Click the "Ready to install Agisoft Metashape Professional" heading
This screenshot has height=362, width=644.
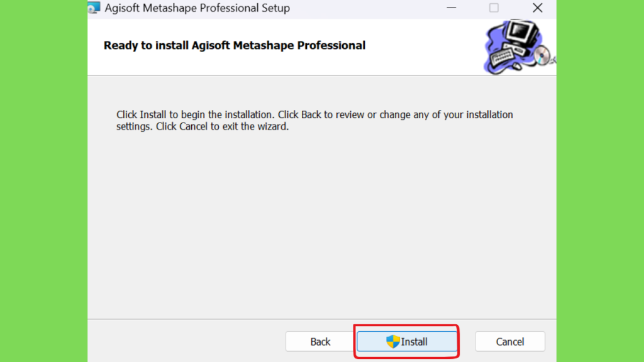(x=234, y=45)
